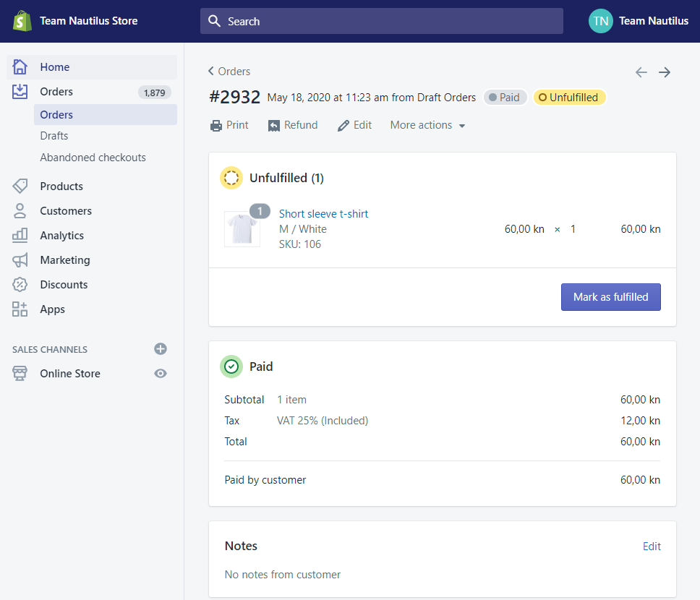
Task: Go to the next order with right arrow
Action: point(665,72)
